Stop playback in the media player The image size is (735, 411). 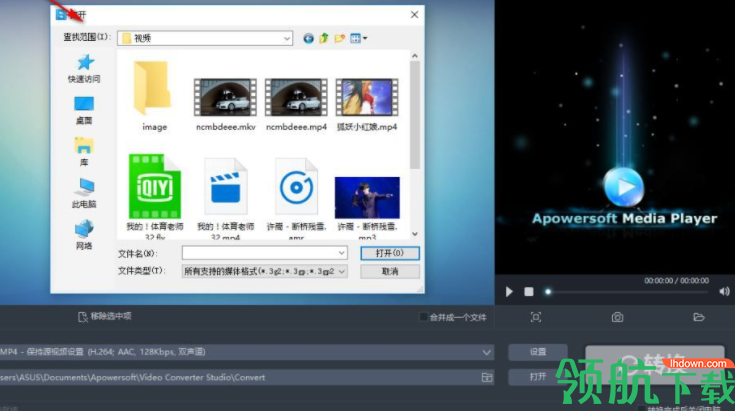coord(529,291)
